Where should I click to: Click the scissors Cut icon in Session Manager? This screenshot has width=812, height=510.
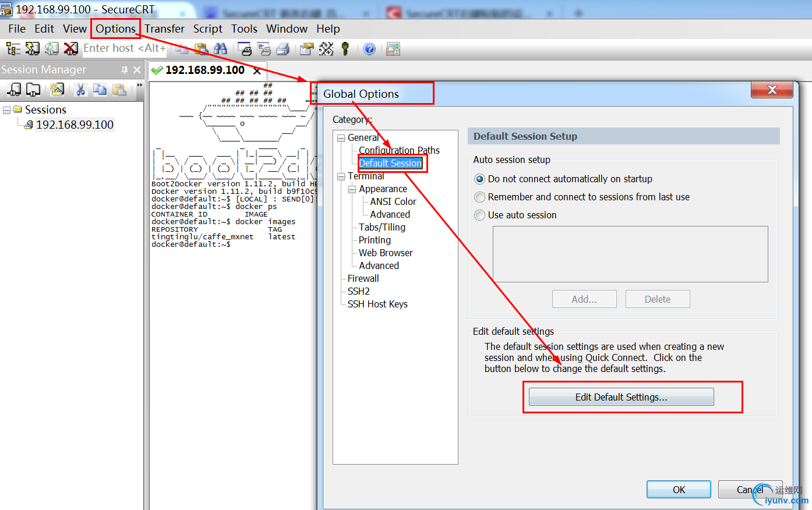point(80,89)
